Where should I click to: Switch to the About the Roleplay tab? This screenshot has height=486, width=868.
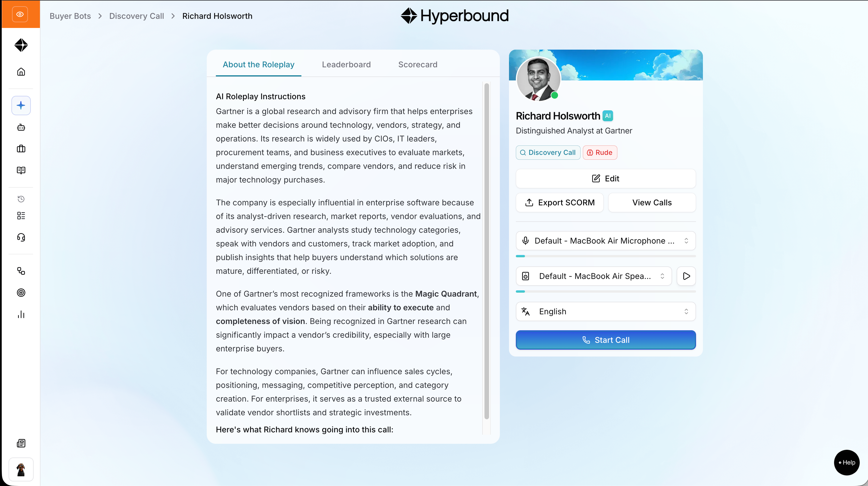coord(258,64)
